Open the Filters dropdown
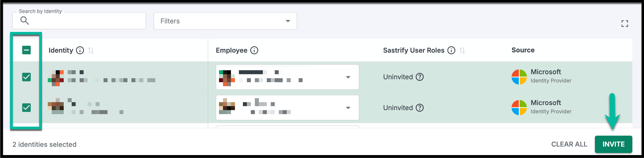 tap(225, 21)
